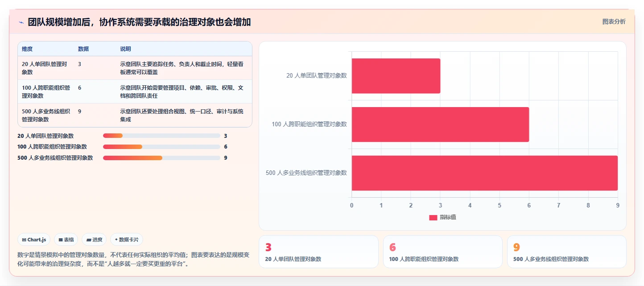Open the data card showing 3
Viewport: 644px width, 286px height.
[318, 252]
